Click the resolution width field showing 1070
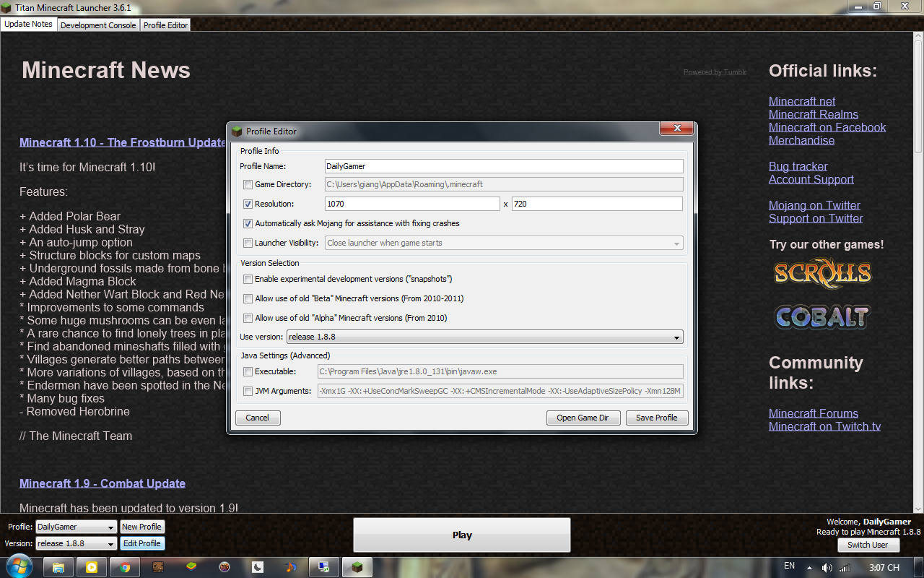This screenshot has width=924, height=578. 412,204
